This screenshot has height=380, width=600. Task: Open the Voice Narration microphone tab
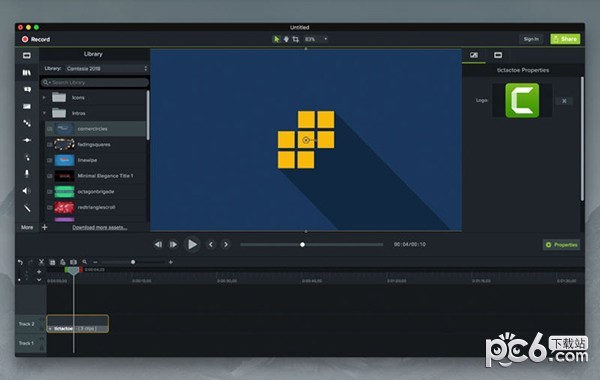point(27,174)
